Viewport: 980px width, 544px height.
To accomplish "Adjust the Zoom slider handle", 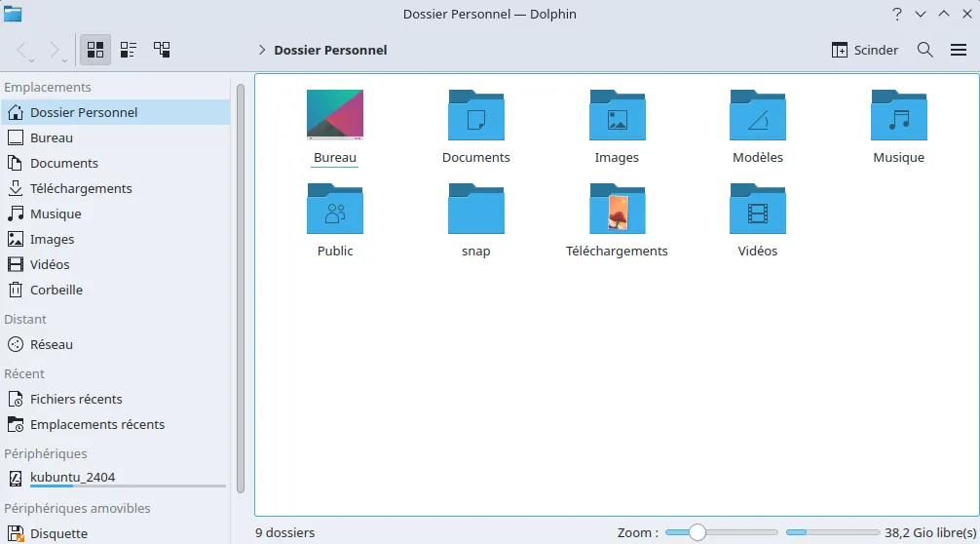I will coord(697,532).
